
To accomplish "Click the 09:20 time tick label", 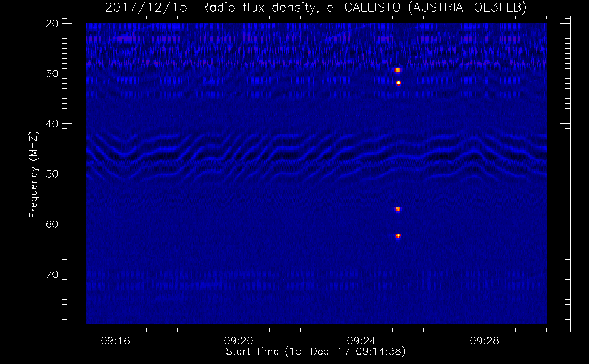I will (239, 341).
